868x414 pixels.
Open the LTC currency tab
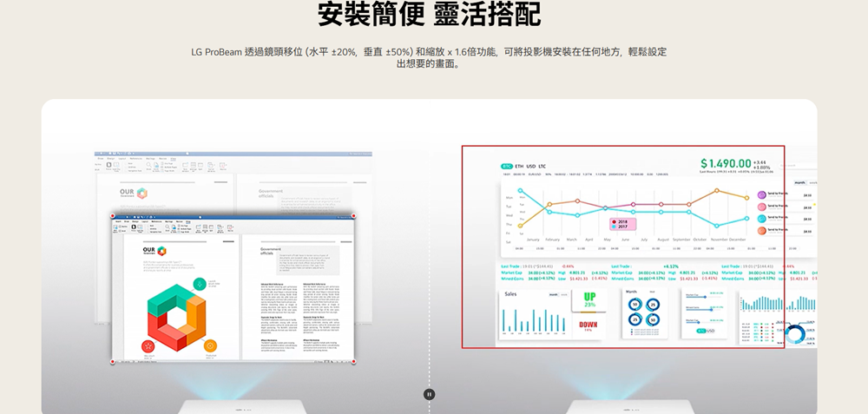click(542, 166)
